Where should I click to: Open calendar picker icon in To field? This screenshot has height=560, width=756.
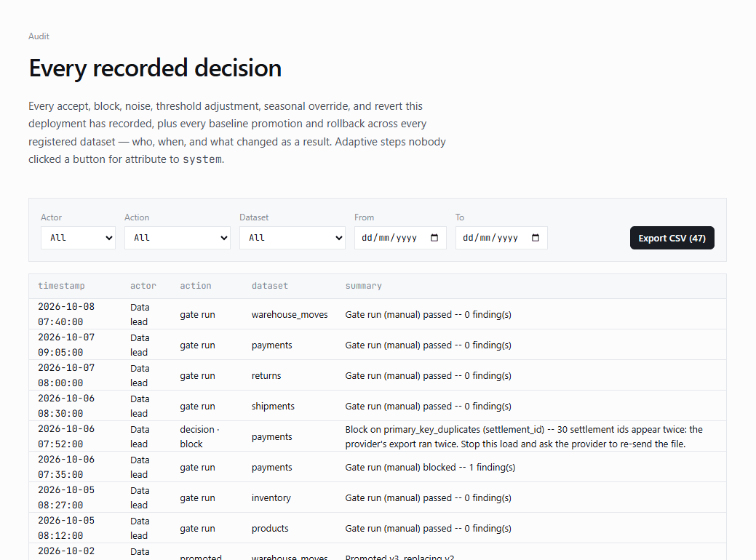pyautogui.click(x=536, y=238)
